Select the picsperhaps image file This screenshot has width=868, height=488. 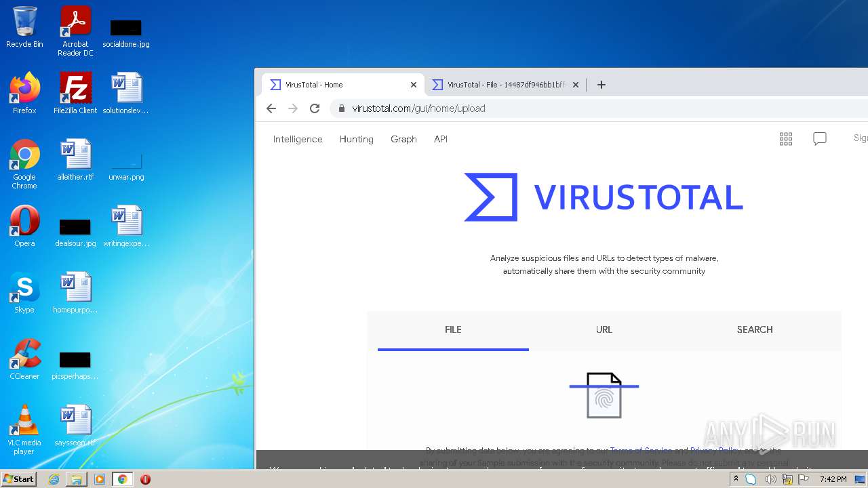click(75, 365)
